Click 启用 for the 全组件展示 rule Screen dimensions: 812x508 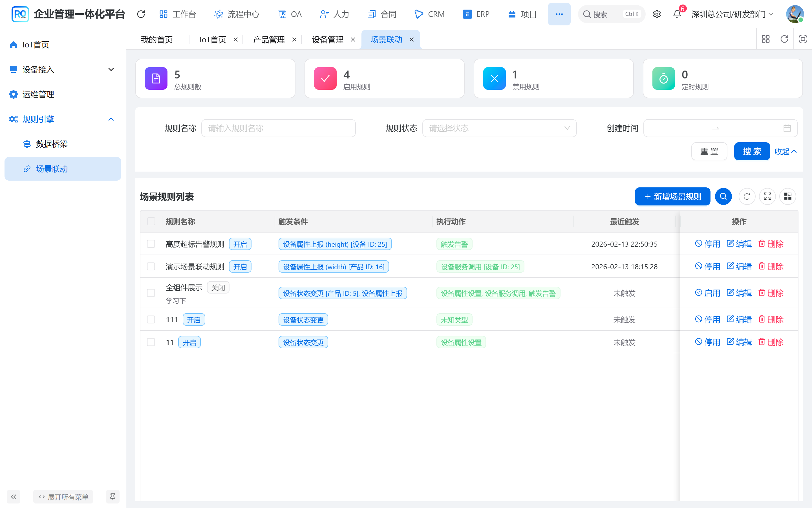pos(707,293)
